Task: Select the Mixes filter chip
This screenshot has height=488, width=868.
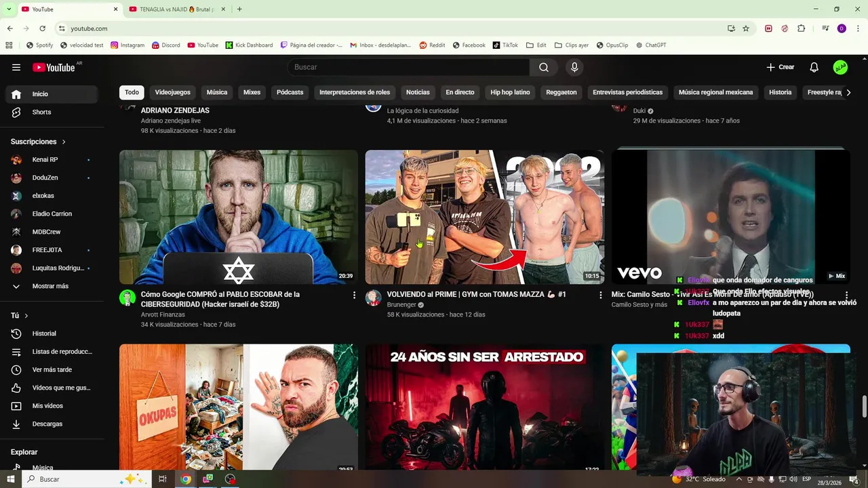Action: (252, 92)
